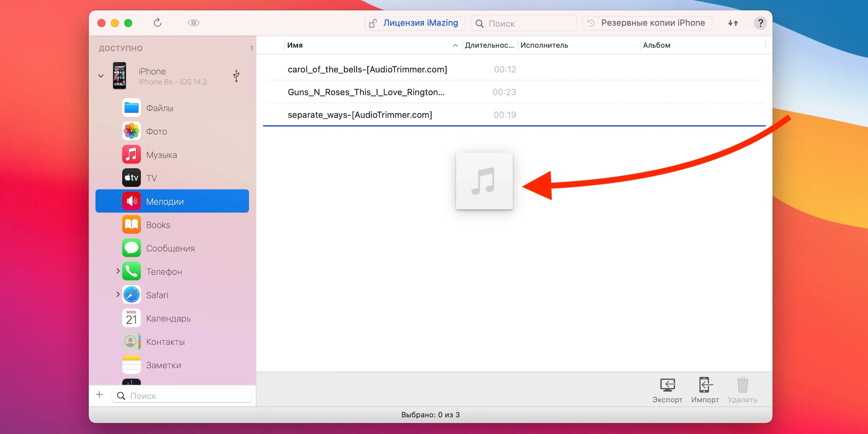This screenshot has height=434, width=868.
Task: Select Music in the sidebar
Action: [x=161, y=155]
